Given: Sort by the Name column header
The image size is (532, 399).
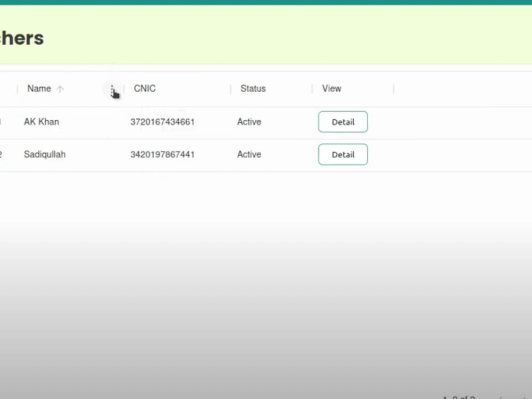Looking at the screenshot, I should pos(39,88).
